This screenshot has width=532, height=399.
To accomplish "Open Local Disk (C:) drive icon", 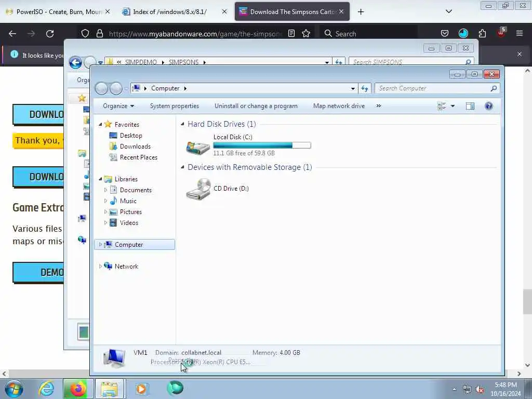I will coord(198,147).
